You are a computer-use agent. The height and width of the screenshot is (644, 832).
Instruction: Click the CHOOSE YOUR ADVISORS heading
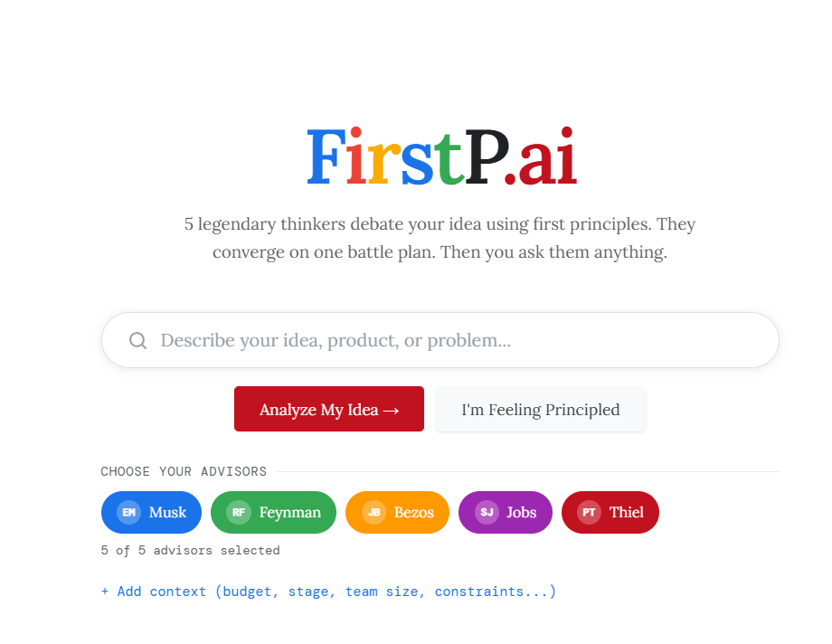(x=184, y=471)
